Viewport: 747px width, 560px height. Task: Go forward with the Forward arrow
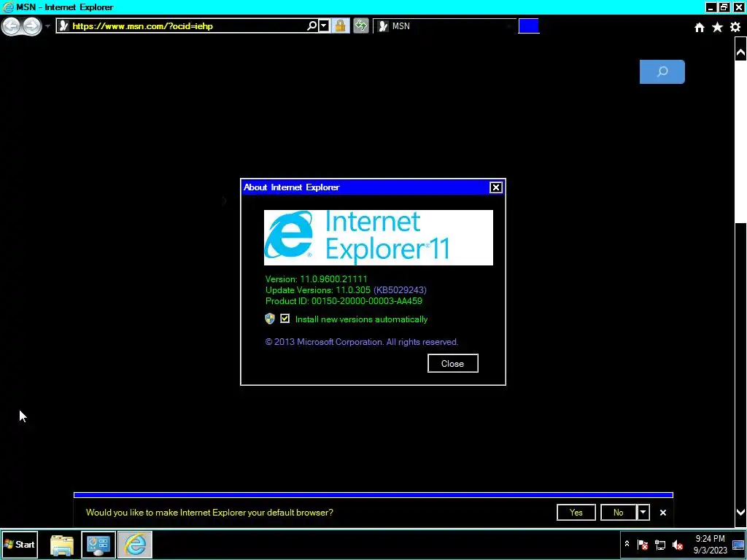(32, 26)
